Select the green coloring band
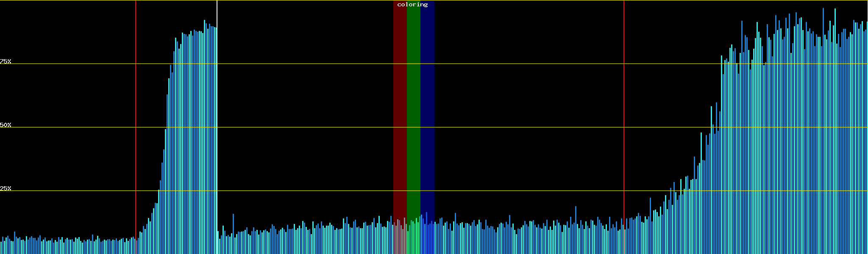 pyautogui.click(x=413, y=106)
